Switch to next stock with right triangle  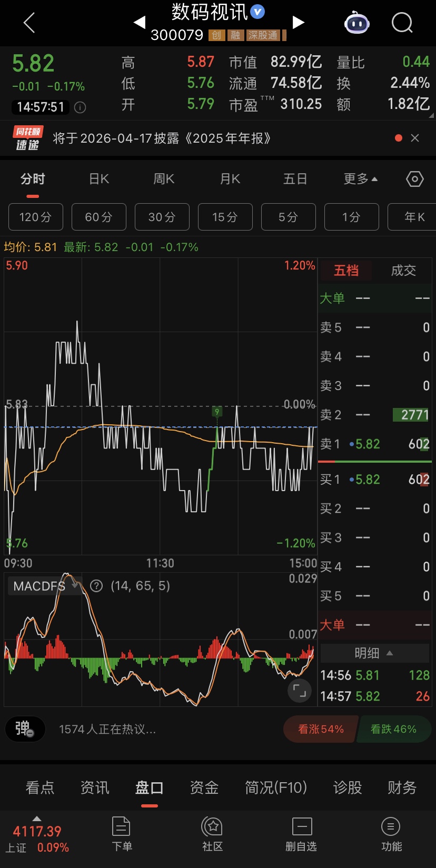[299, 22]
